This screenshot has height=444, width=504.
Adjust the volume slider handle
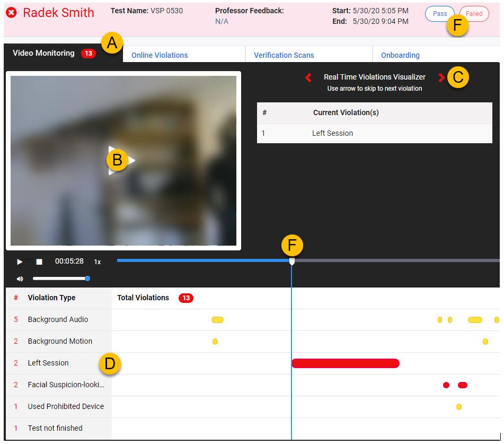click(x=87, y=278)
